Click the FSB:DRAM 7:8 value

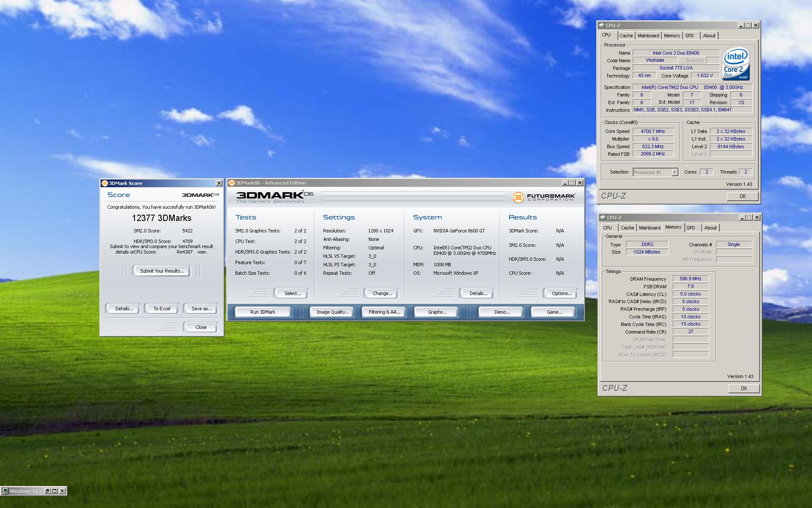click(691, 287)
